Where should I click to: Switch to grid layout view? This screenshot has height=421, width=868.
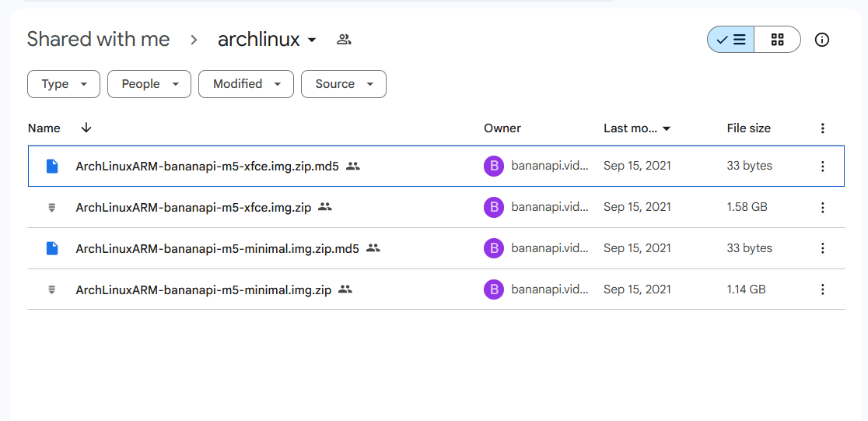[777, 40]
